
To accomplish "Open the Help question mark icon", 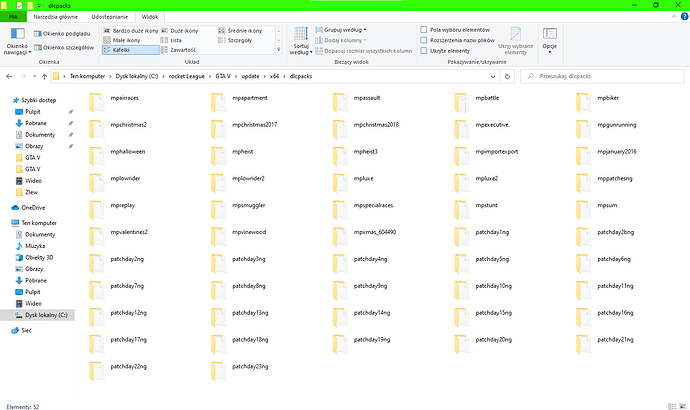I will point(684,17).
